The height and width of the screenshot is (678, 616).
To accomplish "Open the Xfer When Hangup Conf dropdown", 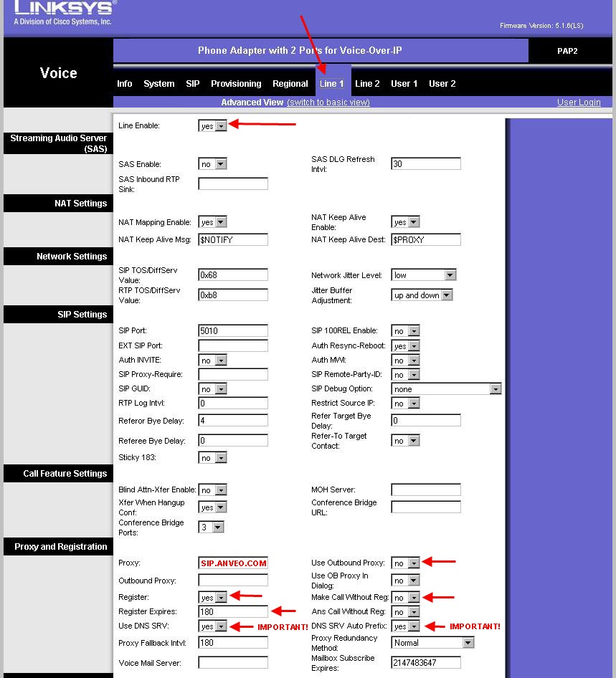I will [212, 507].
